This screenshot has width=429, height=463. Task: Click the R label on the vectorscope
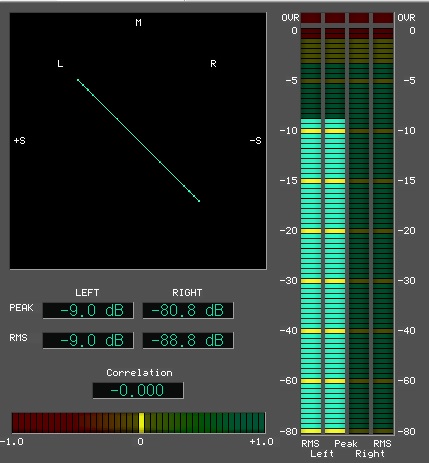pos(213,64)
